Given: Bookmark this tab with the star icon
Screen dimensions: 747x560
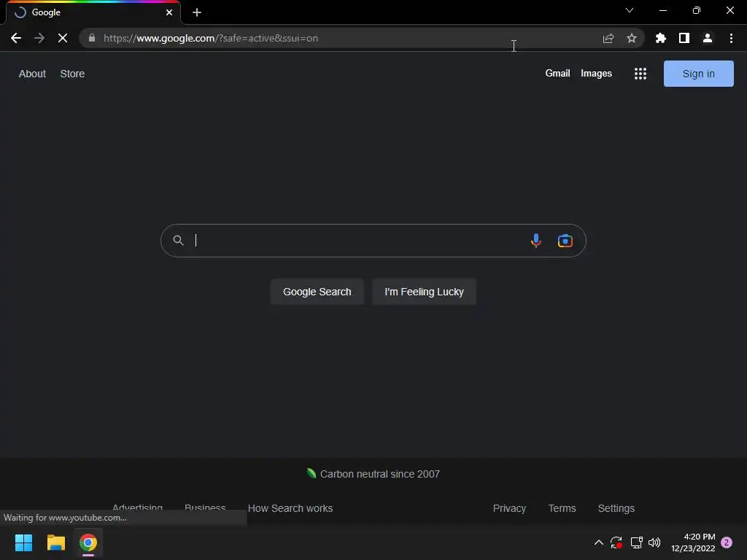Looking at the screenshot, I should (632, 38).
